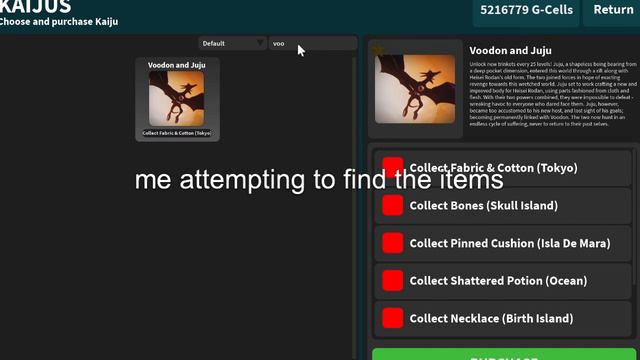Click the 'Collect Fabric & Cotton (Tokyo)' requirement text

[x=493, y=168]
